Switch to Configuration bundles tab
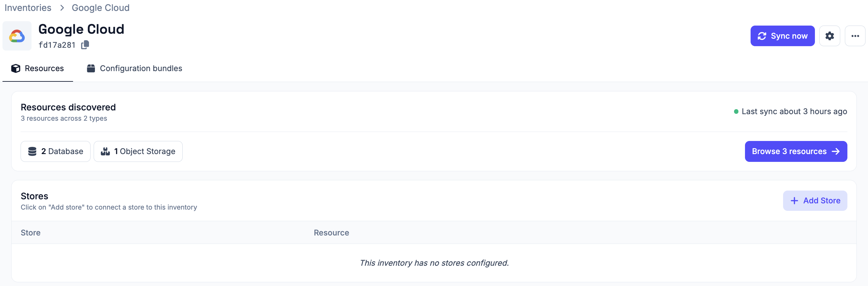 [x=135, y=68]
